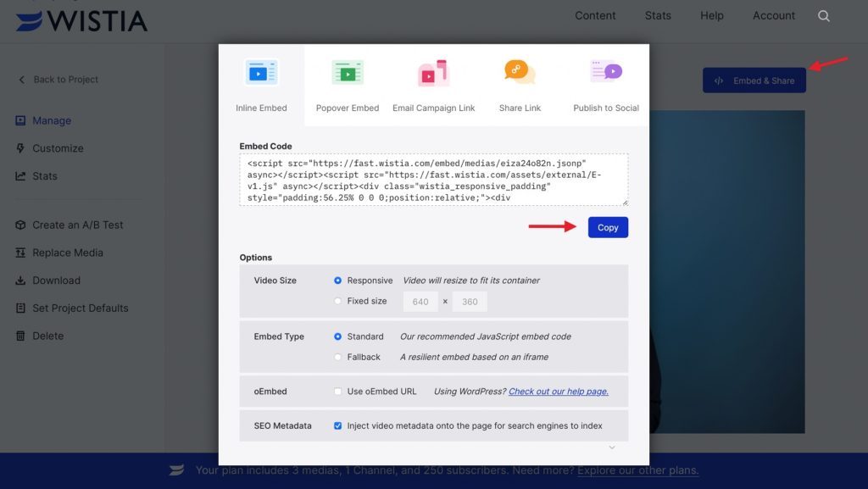868x489 pixels.
Task: Click the Manage sidebar icon
Action: coord(20,120)
